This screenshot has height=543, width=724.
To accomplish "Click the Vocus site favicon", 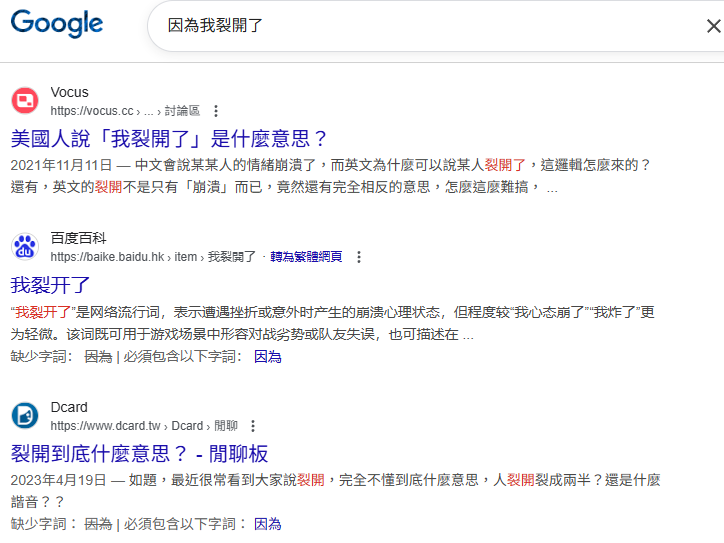I will 25,101.
